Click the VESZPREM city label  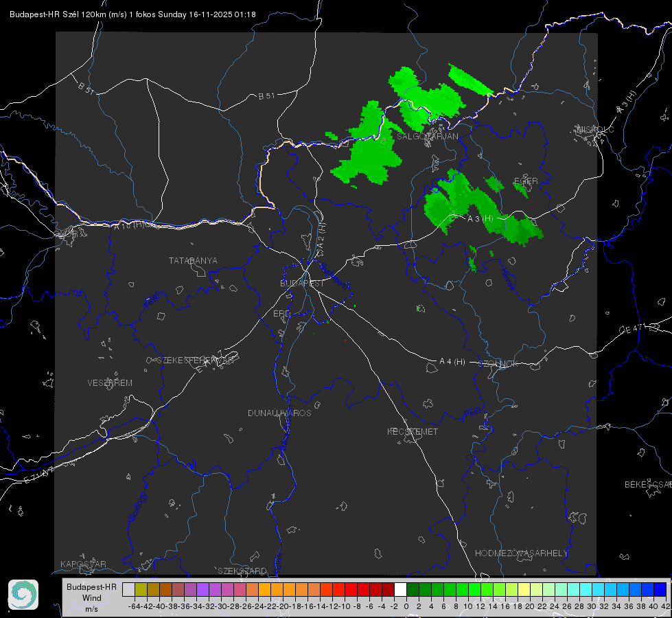pyautogui.click(x=110, y=382)
